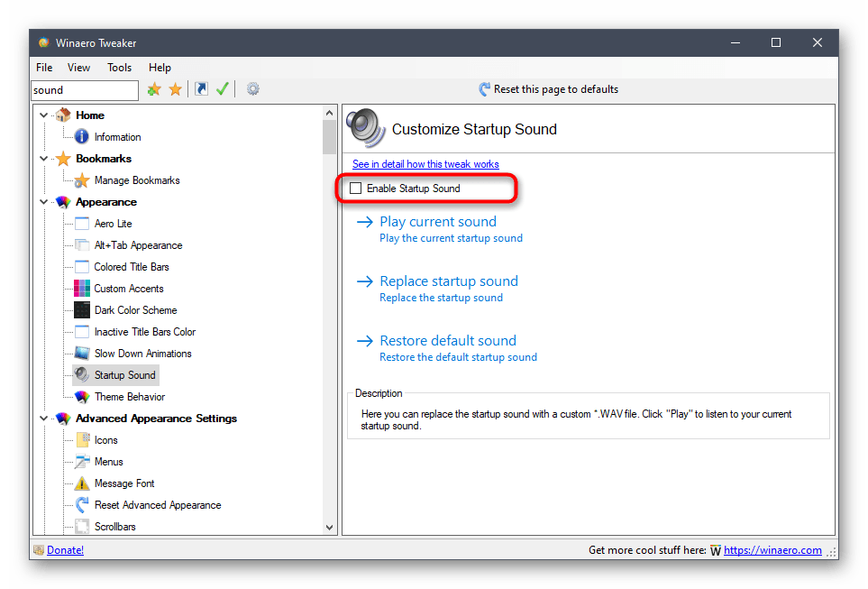Select Advanced Appearance Settings category

tap(156, 419)
